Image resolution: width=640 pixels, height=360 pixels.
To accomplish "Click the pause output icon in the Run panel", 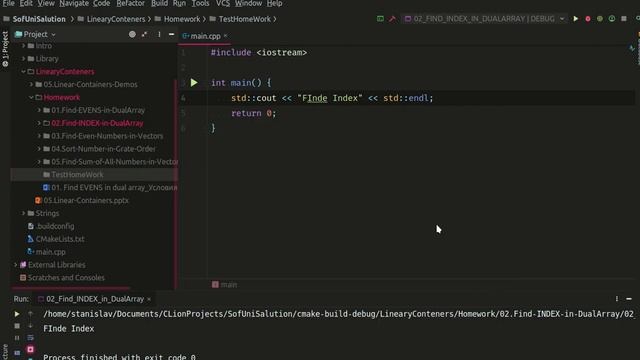I will tap(17, 338).
